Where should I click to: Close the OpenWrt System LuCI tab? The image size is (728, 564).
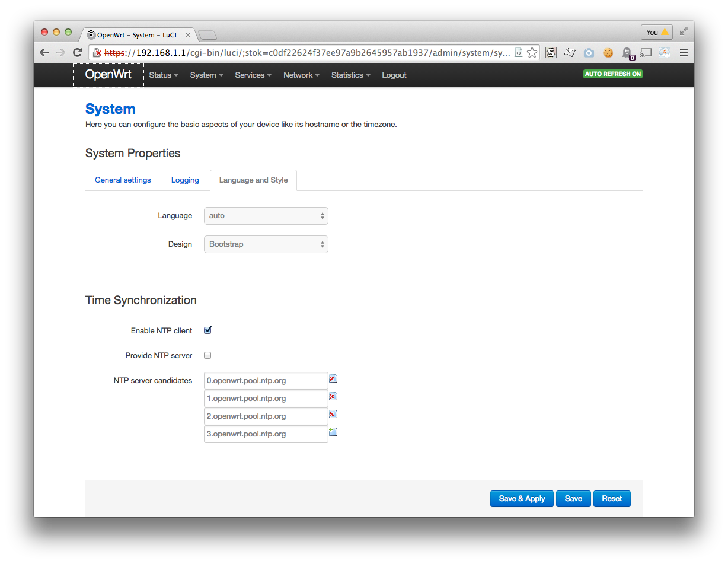pos(188,35)
